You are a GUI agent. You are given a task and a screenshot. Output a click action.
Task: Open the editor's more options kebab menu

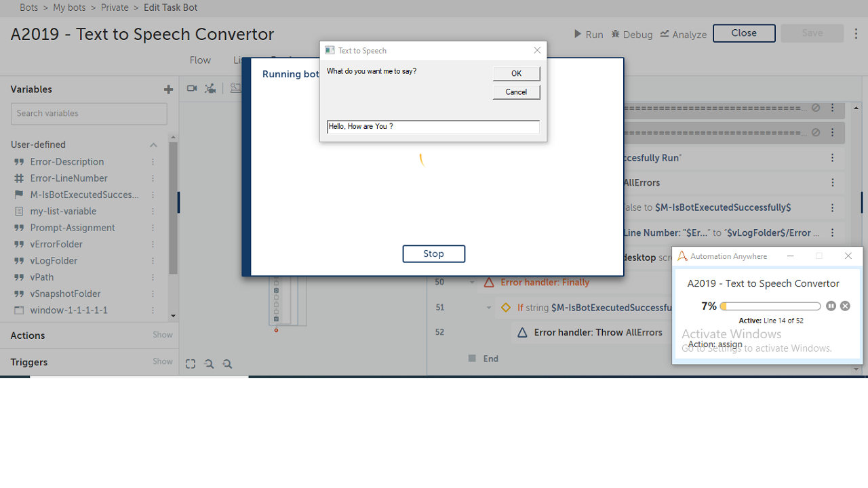[856, 33]
